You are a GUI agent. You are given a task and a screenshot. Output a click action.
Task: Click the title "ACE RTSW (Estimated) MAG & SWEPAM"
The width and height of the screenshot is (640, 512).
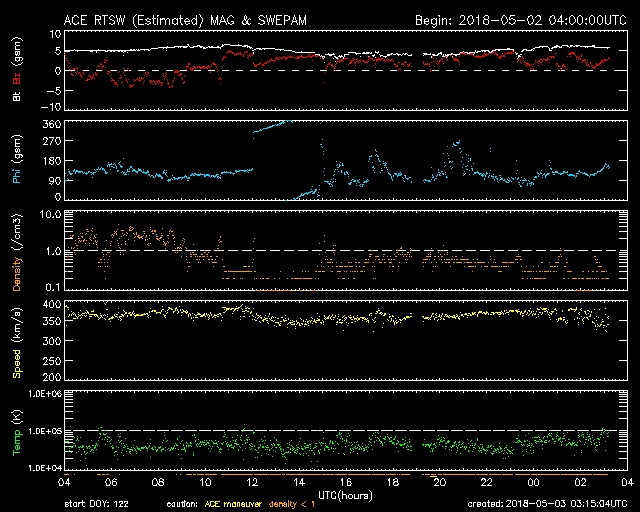point(185,20)
